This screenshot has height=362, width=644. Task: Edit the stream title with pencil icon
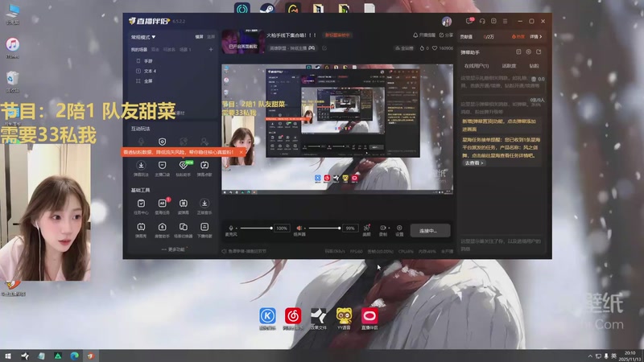pos(324,48)
